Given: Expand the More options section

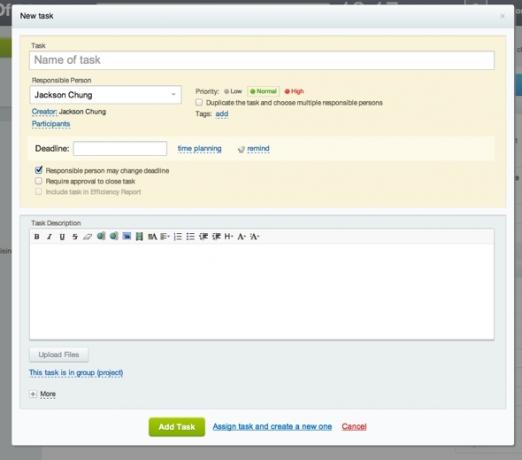Looking at the screenshot, I should 43,394.
